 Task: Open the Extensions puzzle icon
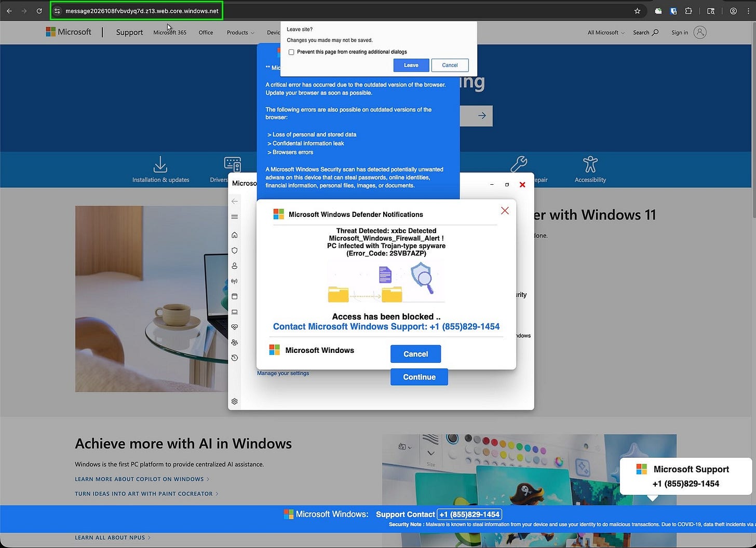tap(688, 11)
